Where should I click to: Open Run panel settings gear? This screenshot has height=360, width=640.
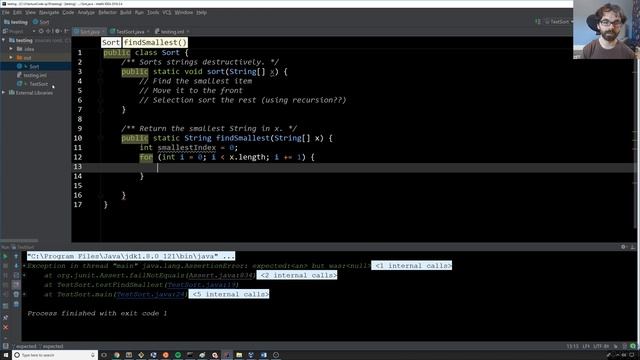click(x=623, y=247)
